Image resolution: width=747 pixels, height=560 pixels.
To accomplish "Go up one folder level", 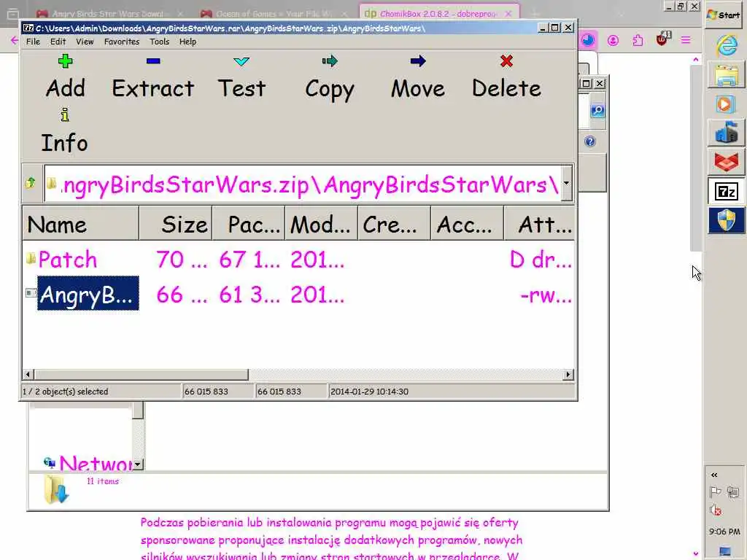I will (x=31, y=183).
